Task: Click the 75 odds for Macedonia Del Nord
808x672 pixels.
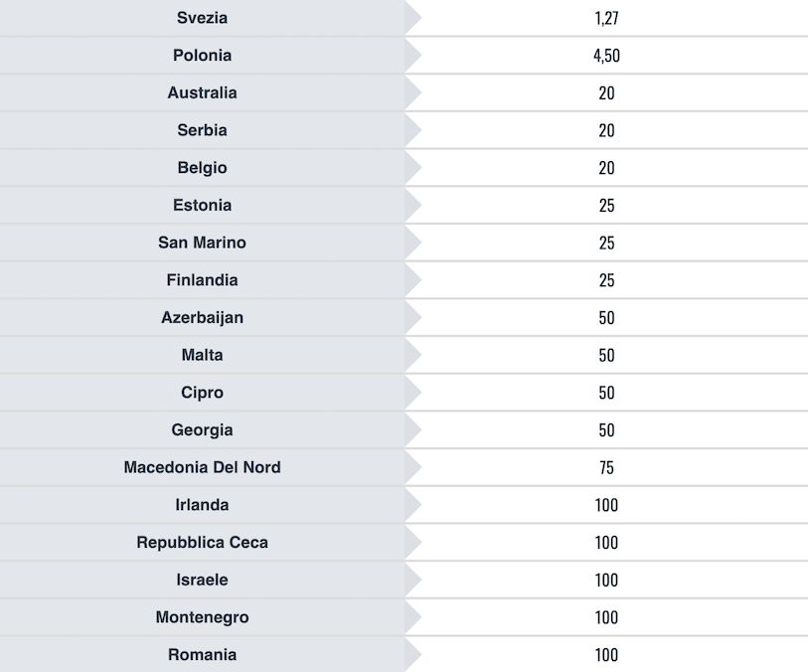Action: point(606,467)
